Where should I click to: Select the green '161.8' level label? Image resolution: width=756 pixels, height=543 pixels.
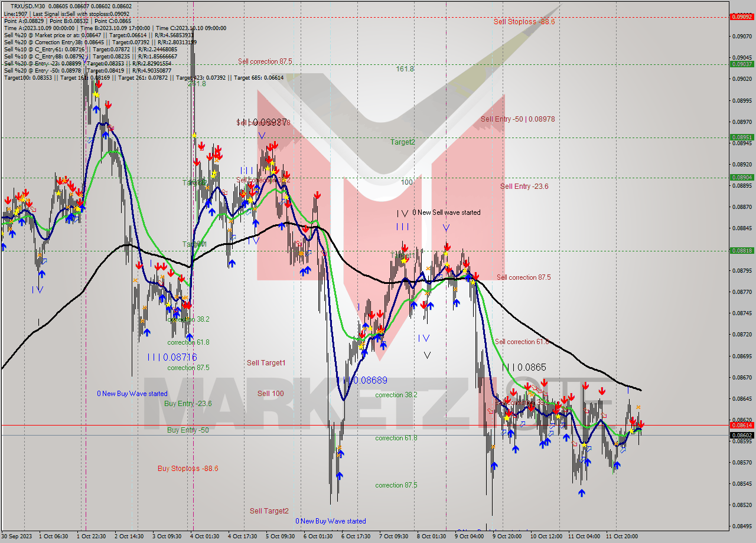[405, 69]
